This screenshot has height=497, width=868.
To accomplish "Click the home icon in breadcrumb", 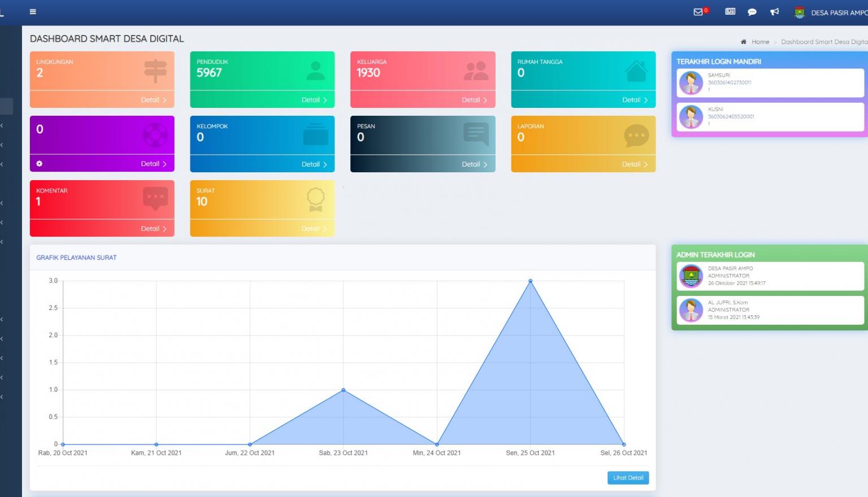I will [x=744, y=42].
